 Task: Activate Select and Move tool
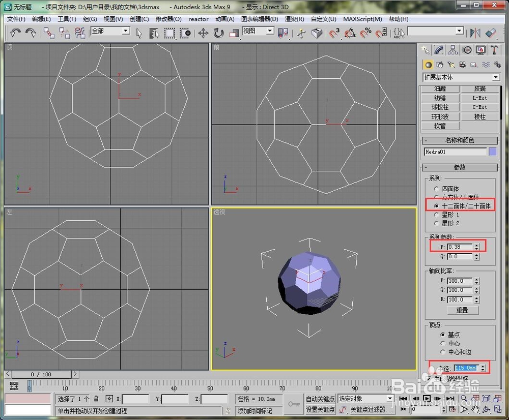203,33
